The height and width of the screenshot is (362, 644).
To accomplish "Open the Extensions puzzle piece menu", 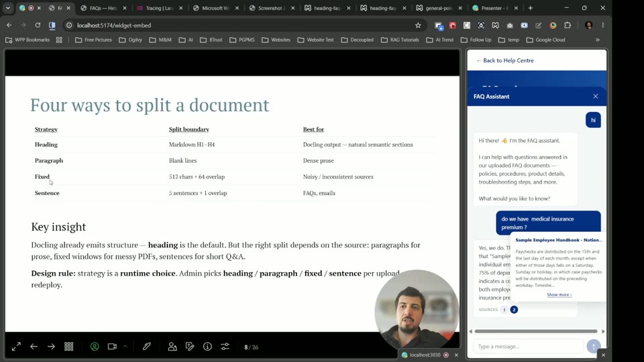I will [x=568, y=25].
